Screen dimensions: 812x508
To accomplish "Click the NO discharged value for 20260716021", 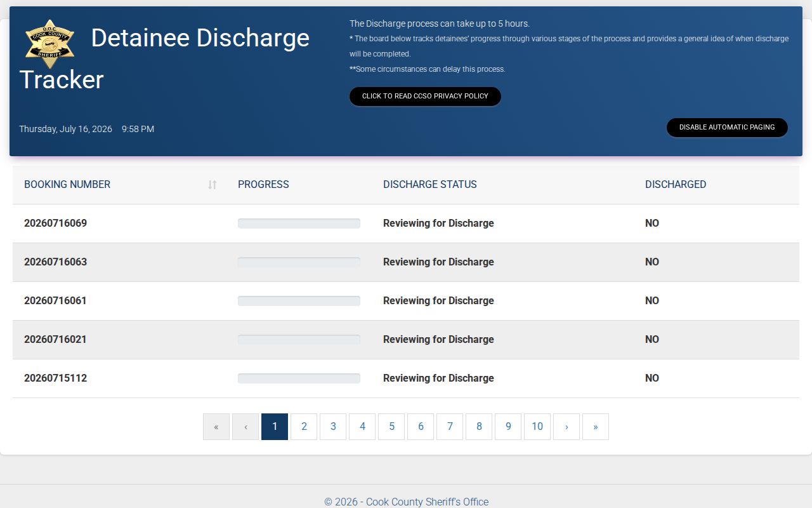I will pyautogui.click(x=652, y=340).
